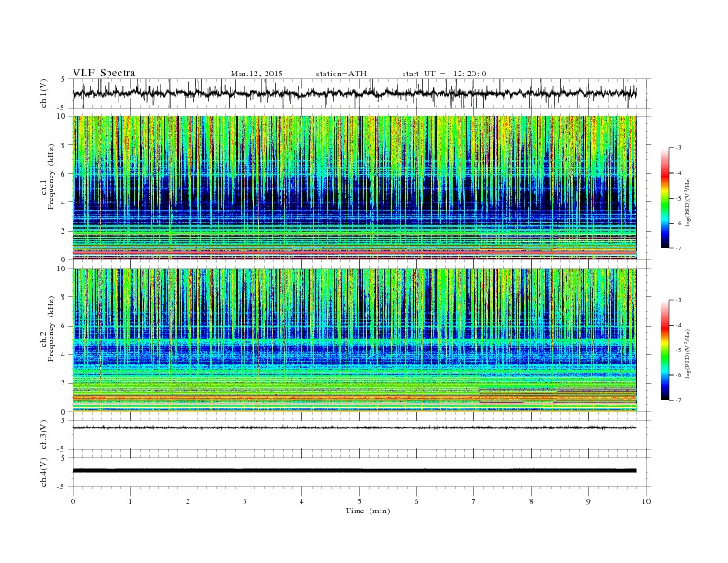
Task: Click the "station=ATH" header label
Action: pos(341,74)
